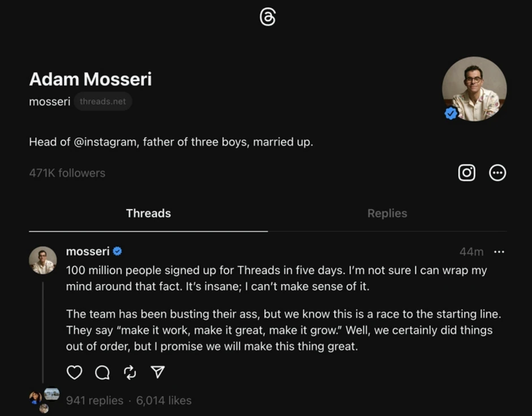View the 941 replies
The height and width of the screenshot is (416, 532).
tap(95, 400)
